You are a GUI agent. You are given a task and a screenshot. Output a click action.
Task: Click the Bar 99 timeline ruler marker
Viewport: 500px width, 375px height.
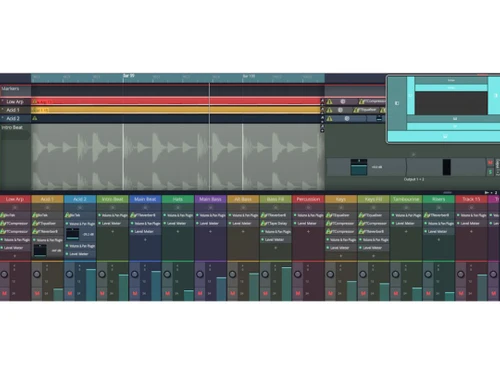pos(129,76)
